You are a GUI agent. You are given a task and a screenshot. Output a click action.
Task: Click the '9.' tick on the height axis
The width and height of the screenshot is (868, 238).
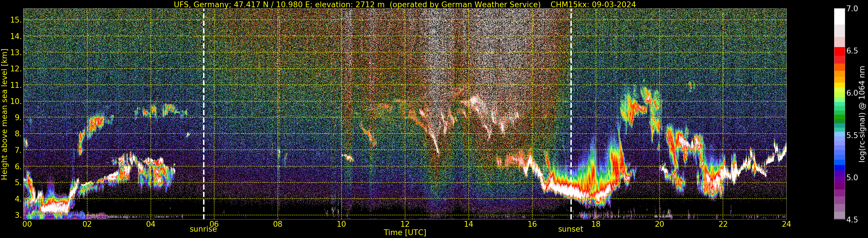(x=18, y=118)
